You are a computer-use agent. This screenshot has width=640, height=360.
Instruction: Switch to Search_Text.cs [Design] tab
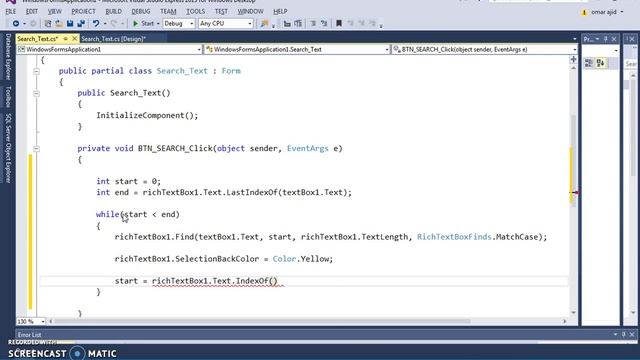click(113, 39)
